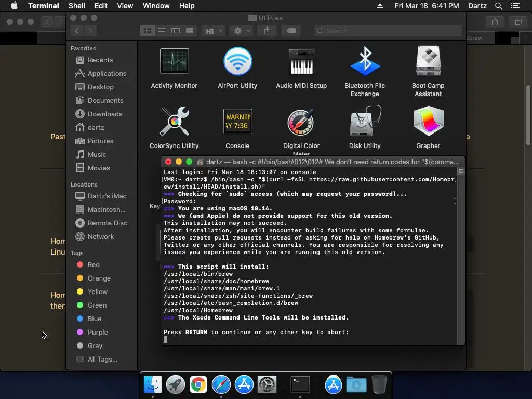Open the Terminal application menu
532x399 pixels.
[x=44, y=6]
